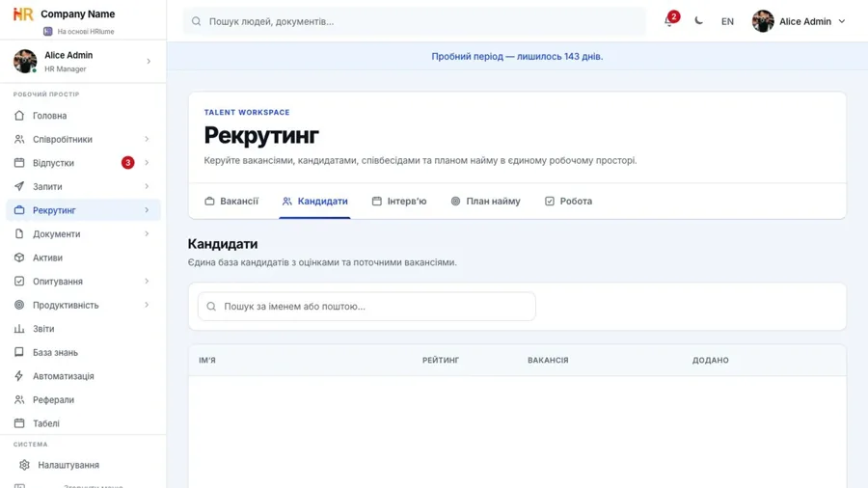Open Alice Admin account dropdown chevron

tap(842, 21)
